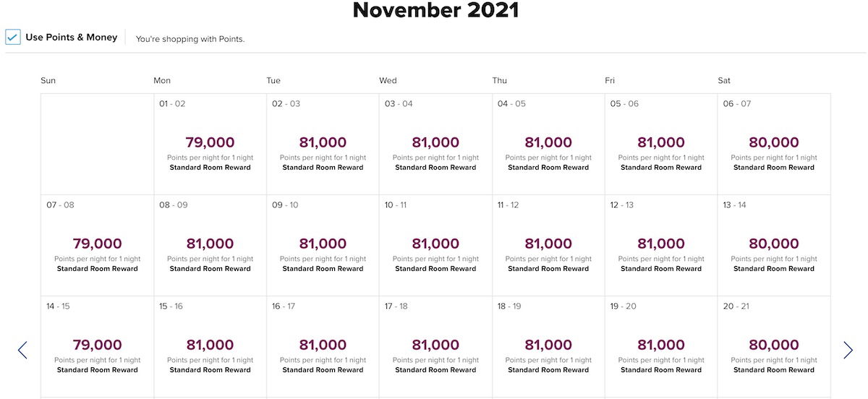
Task: Uncheck the Use Points & Money checkbox
Action: [x=13, y=38]
